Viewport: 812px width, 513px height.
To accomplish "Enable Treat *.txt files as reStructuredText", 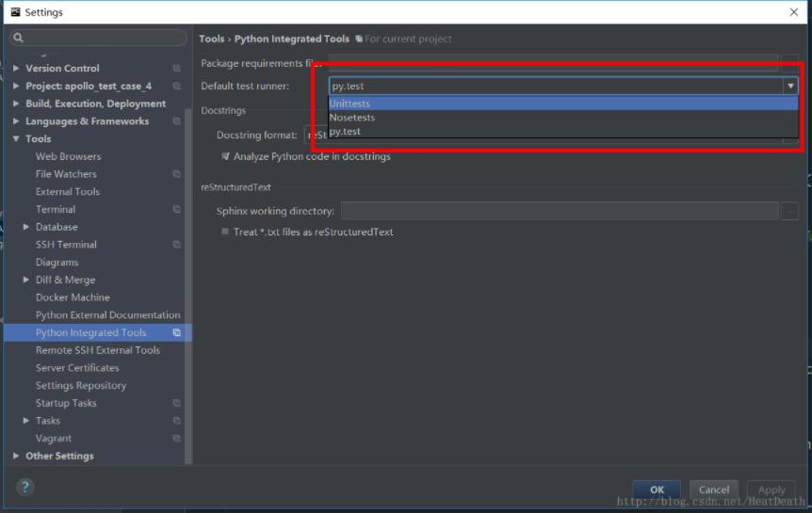I will pos(225,232).
